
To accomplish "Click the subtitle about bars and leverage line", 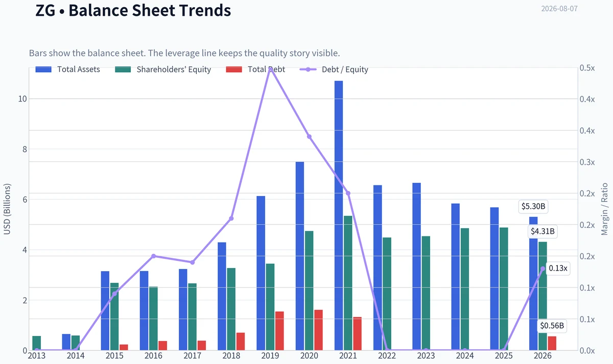I will point(184,53).
